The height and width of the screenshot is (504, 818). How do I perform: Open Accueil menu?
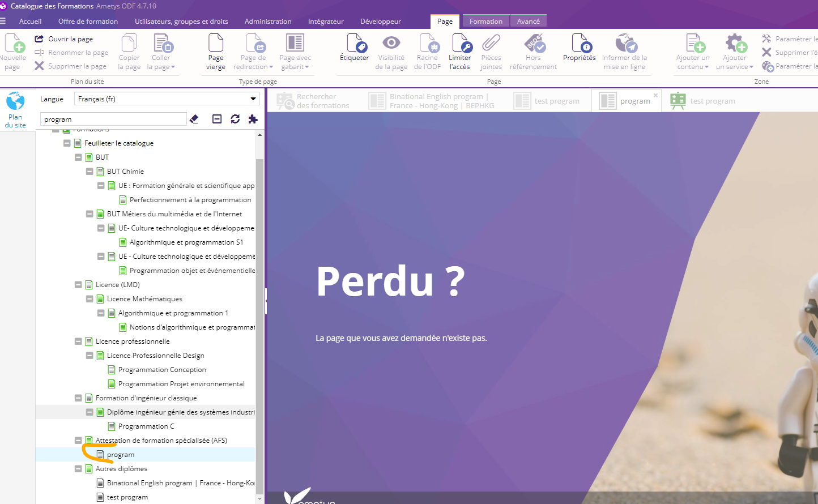pos(31,22)
